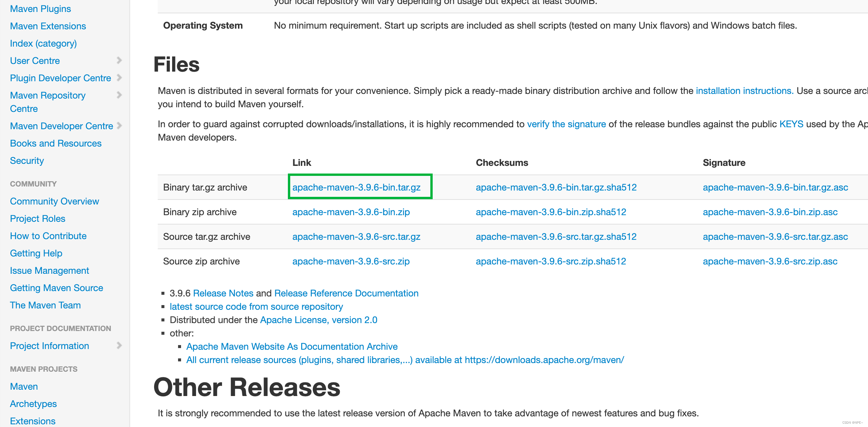Expand the User Centre submenu arrow

(119, 60)
